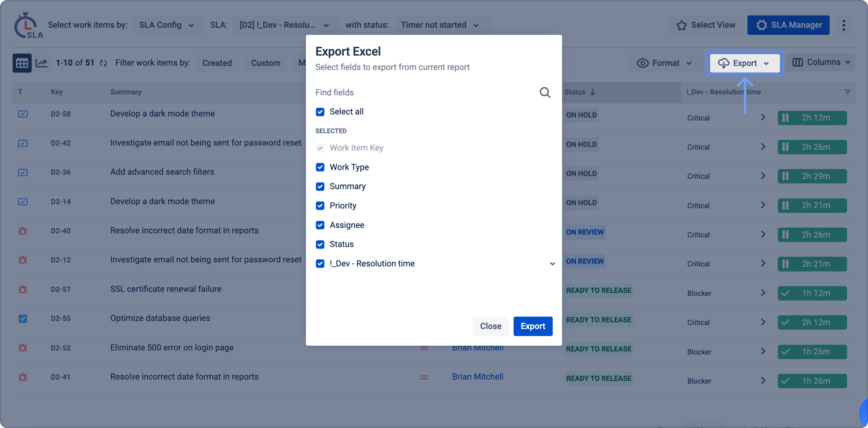The image size is (868, 428).
Task: Click the search magnifier in Find fields
Action: pos(545,92)
